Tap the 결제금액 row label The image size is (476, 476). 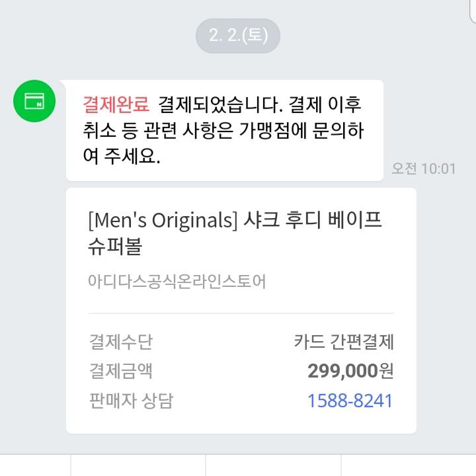click(120, 371)
